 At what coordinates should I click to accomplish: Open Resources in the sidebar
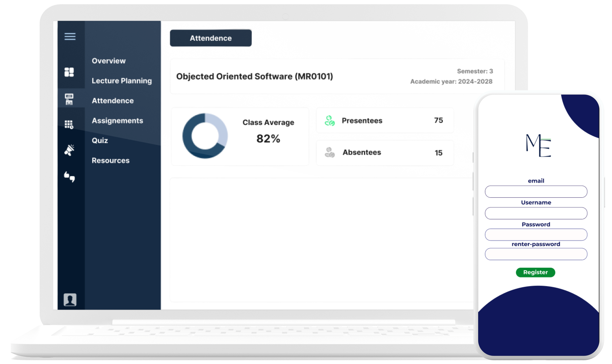110,160
